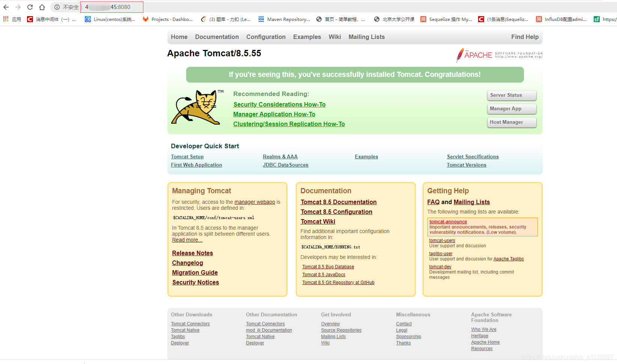
Task: Go to browser home page icon
Action: 42,7
